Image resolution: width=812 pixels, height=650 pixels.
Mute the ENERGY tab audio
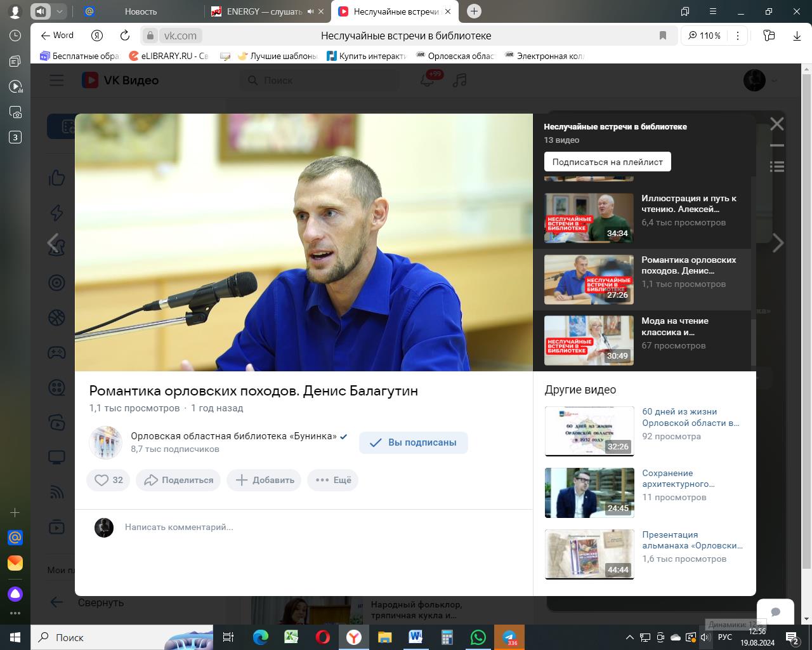click(311, 11)
